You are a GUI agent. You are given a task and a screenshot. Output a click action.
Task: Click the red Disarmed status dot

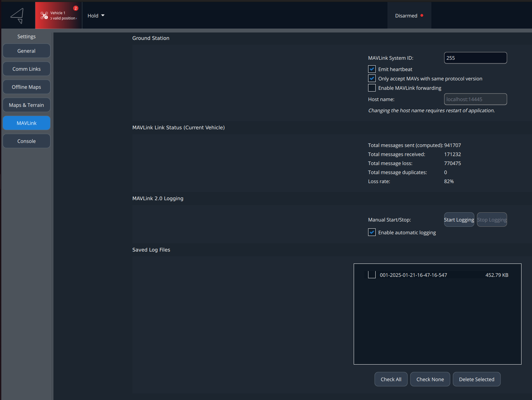[422, 15]
